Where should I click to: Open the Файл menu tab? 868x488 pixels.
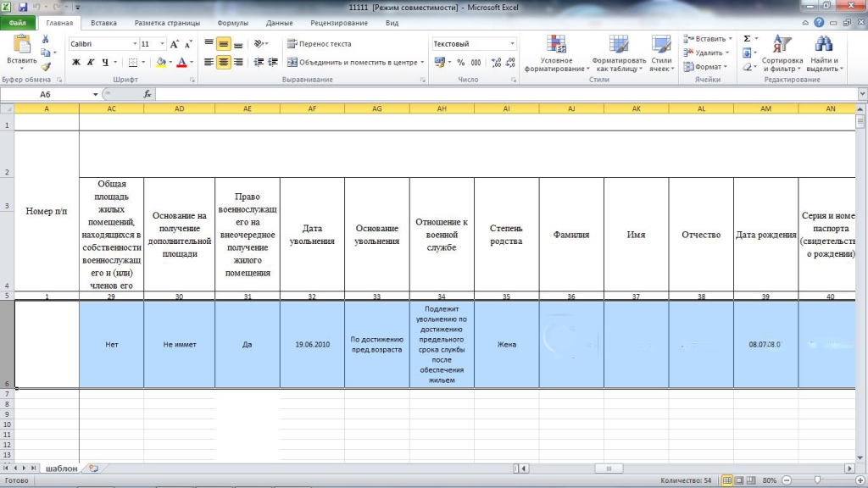coord(19,23)
